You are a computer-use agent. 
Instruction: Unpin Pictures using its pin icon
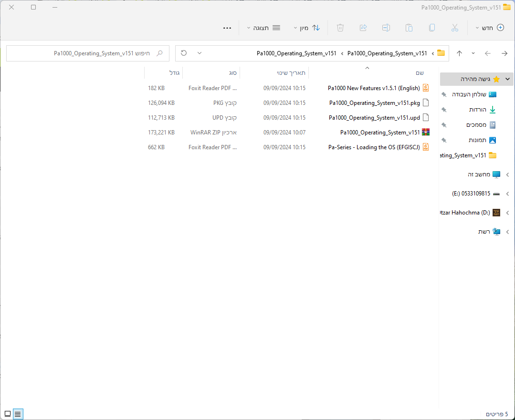tap(444, 140)
